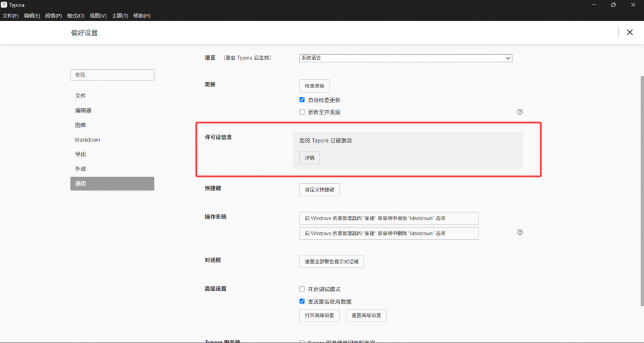Open the 格式(O) menu

[x=75, y=16]
